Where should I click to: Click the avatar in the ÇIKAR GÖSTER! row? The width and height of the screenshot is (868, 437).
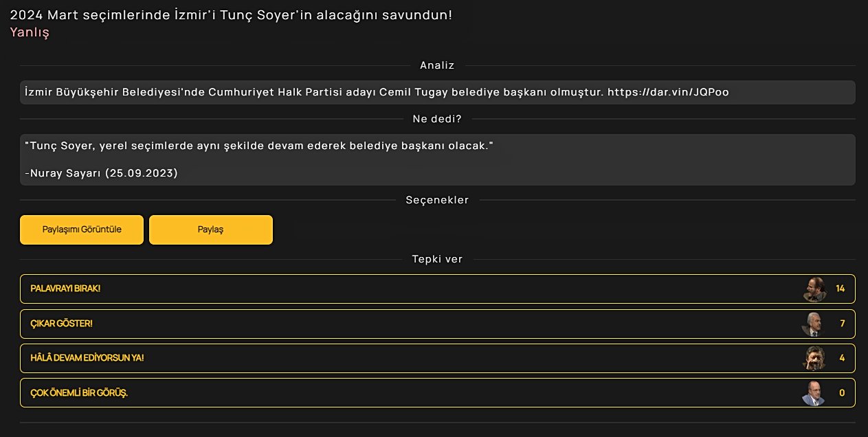click(x=813, y=324)
